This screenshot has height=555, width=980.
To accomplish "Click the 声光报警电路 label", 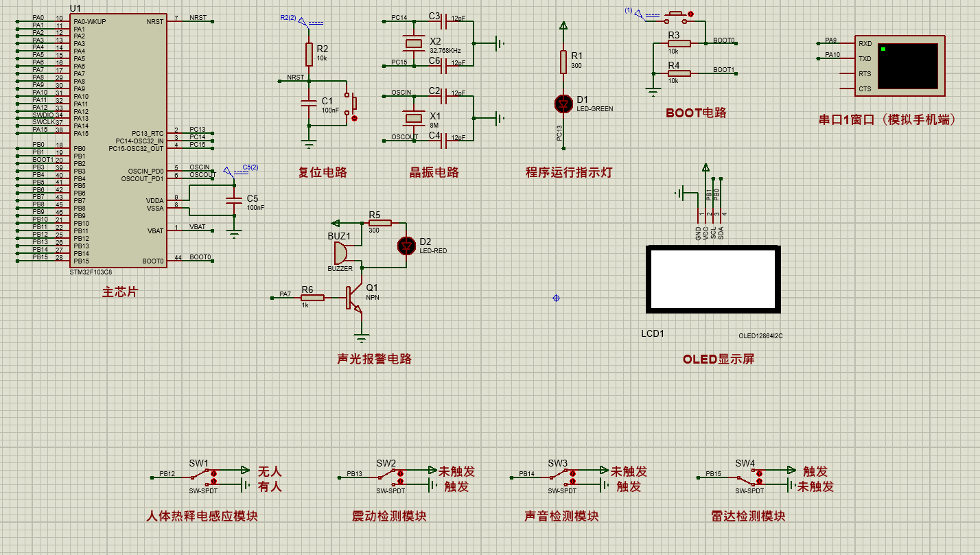I will [x=375, y=359].
